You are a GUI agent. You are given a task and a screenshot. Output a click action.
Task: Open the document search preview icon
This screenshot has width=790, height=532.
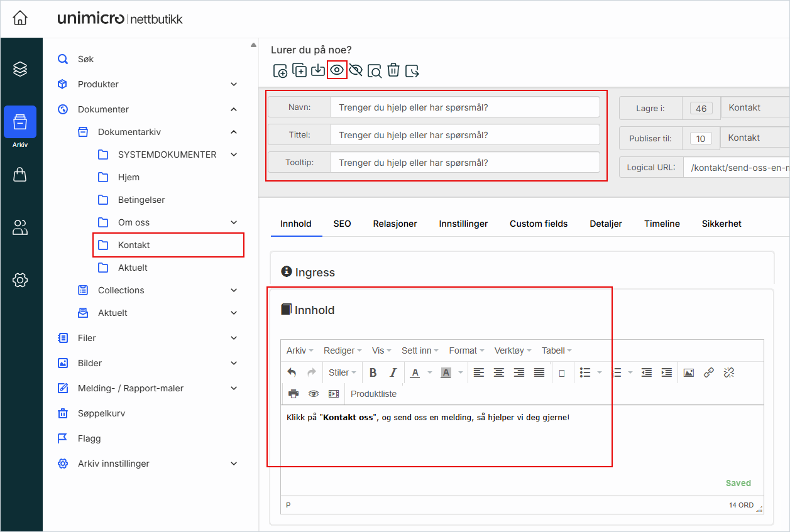coord(375,70)
